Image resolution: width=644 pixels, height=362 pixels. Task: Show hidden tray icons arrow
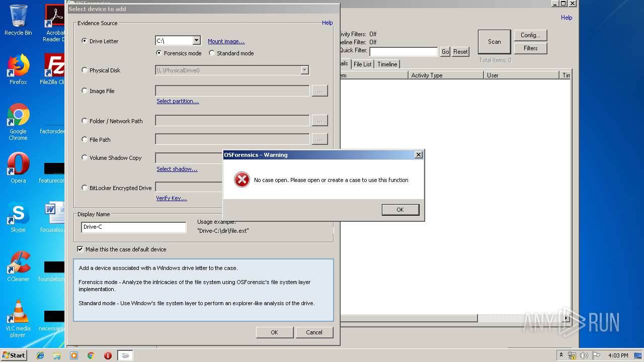pos(561,355)
